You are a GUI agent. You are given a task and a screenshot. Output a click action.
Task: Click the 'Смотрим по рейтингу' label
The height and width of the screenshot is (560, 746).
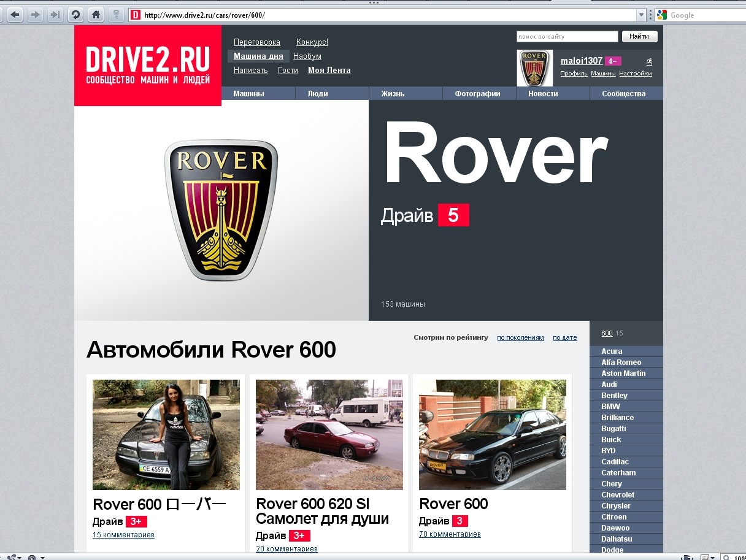[x=451, y=337]
